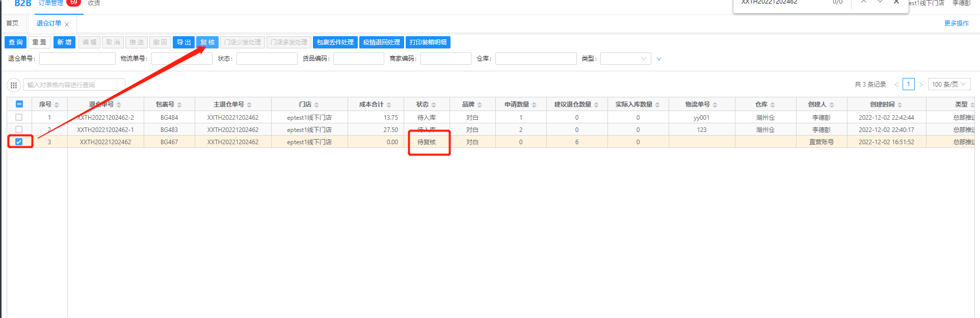
Task: Go to previous page arrow
Action: pyautogui.click(x=896, y=85)
